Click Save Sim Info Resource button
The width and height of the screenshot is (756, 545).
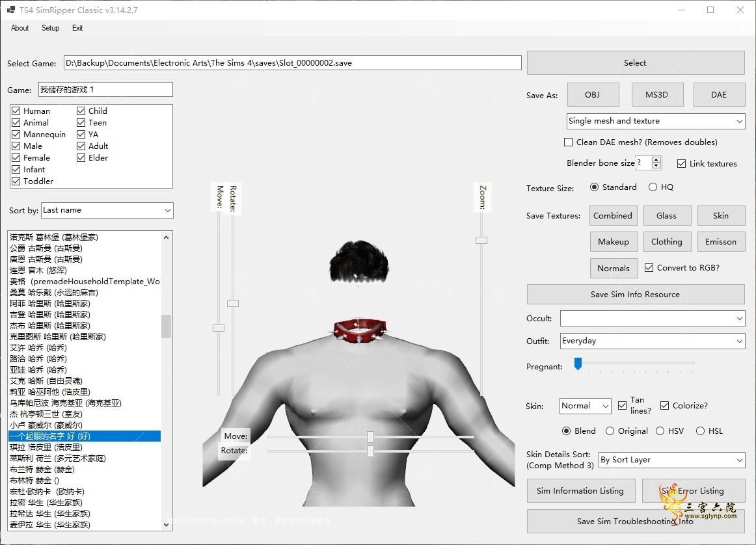click(636, 295)
